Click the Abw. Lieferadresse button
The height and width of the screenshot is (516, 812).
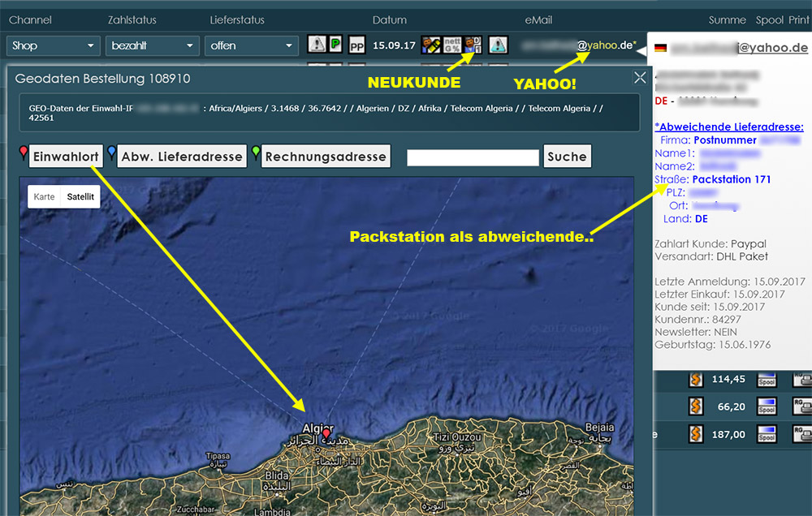(x=182, y=157)
